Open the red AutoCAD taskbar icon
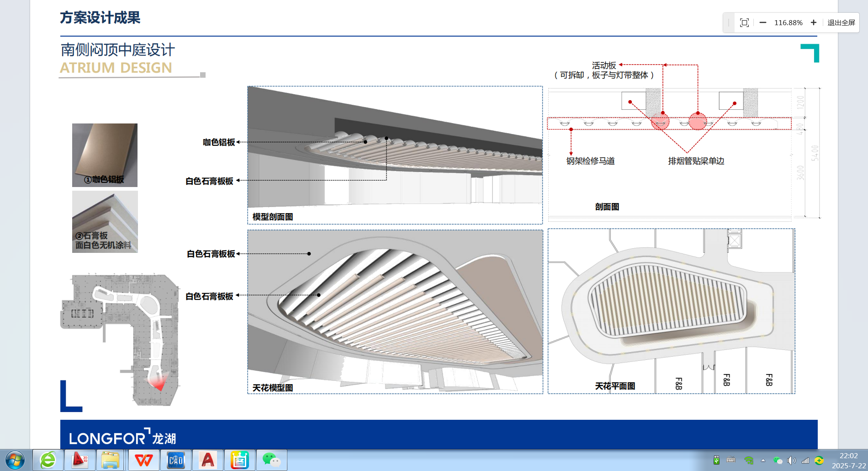Viewport: 868px width, 471px height. click(208, 460)
